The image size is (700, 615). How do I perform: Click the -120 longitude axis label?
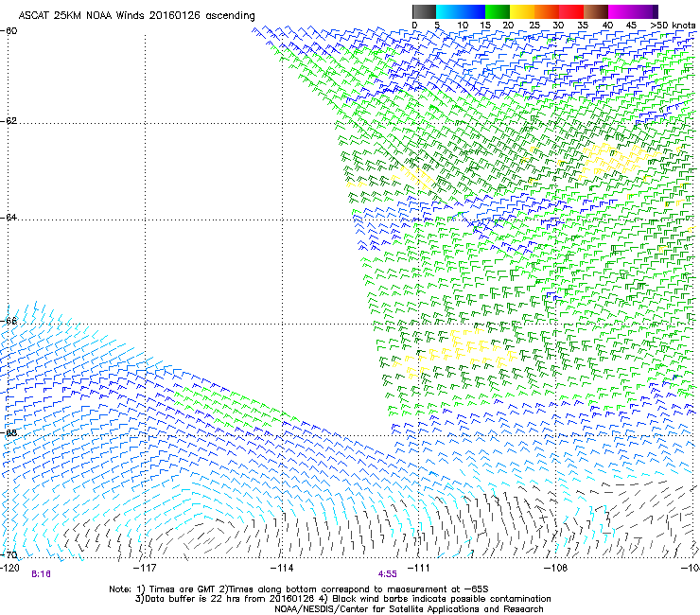[x=9, y=568]
